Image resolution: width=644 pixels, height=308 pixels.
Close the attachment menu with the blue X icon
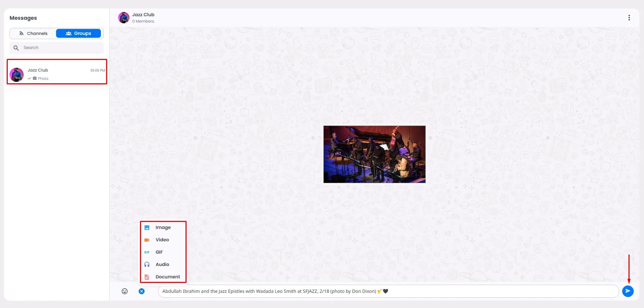tap(141, 291)
